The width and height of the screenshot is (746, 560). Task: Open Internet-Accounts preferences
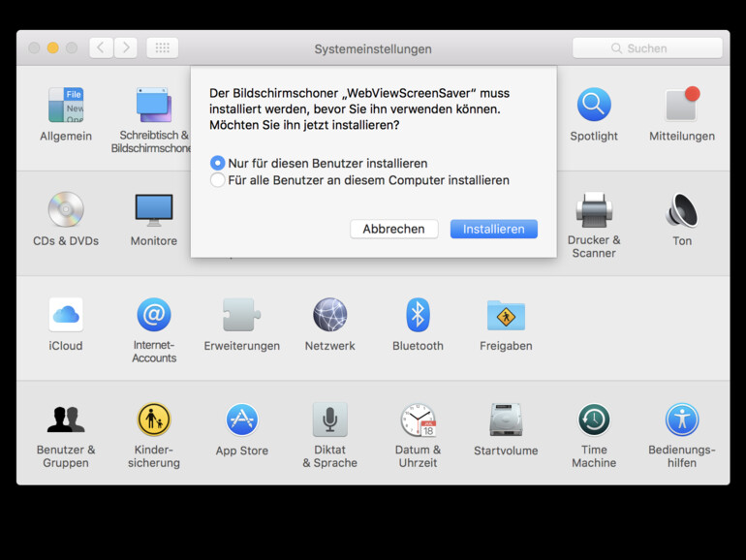154,315
